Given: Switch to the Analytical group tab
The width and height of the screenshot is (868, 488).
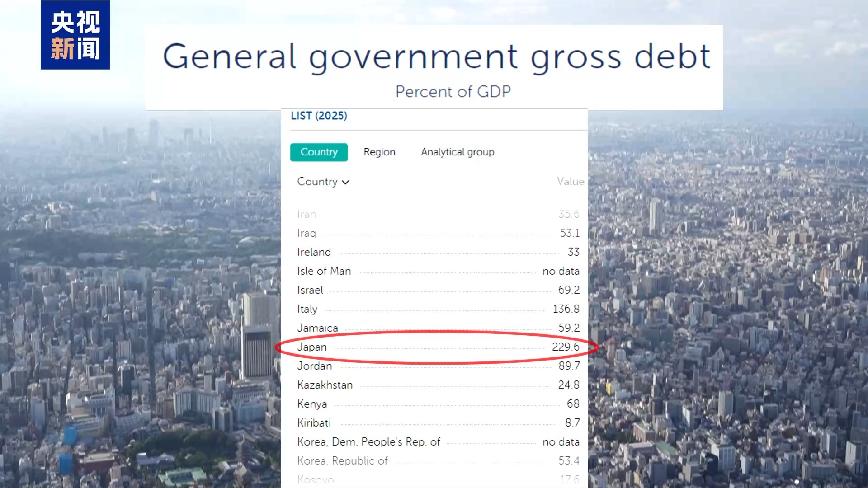Looking at the screenshot, I should [x=457, y=152].
